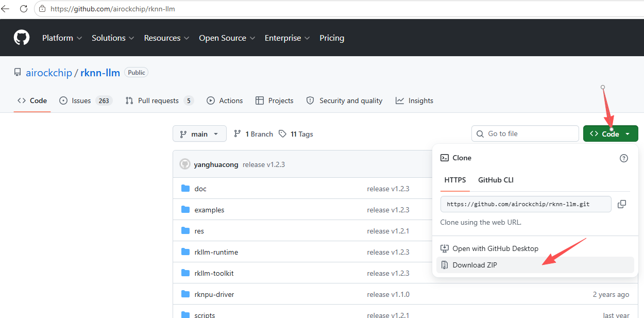Click the ZIP file icon
The width and height of the screenshot is (644, 318).
[444, 265]
